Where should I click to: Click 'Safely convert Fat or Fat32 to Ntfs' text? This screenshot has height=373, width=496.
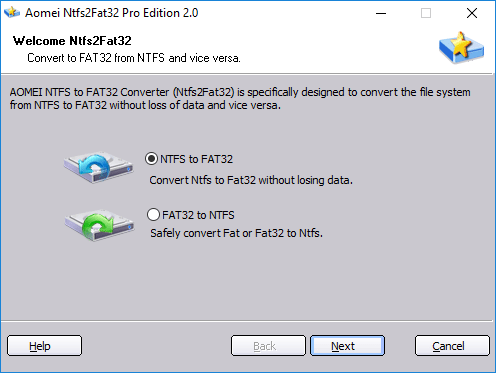coord(236,233)
